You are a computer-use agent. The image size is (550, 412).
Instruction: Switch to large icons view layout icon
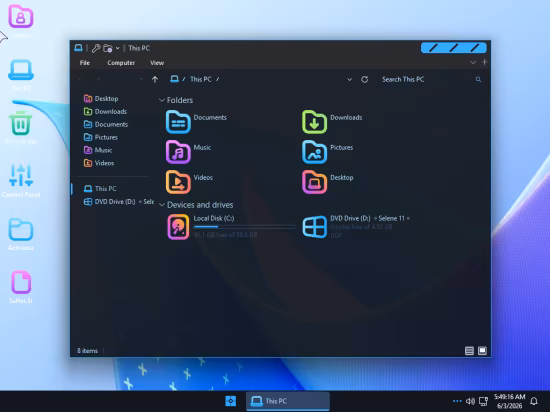click(482, 351)
